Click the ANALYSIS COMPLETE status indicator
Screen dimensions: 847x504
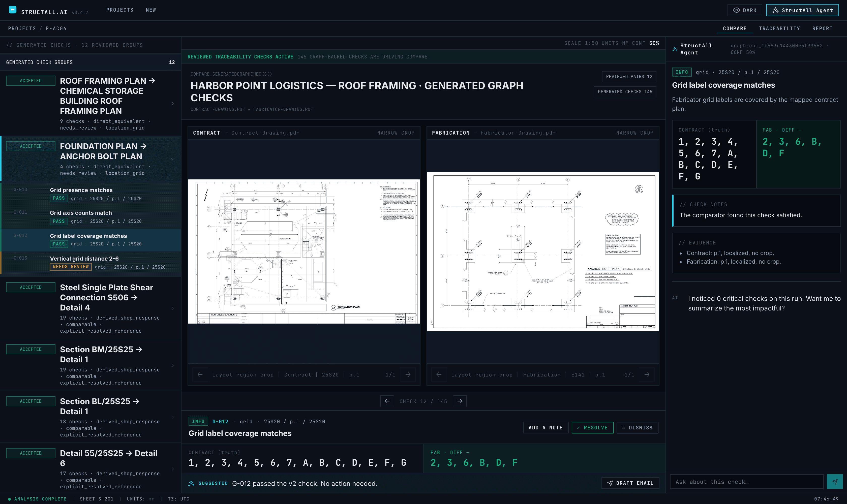pyautogui.click(x=37, y=499)
